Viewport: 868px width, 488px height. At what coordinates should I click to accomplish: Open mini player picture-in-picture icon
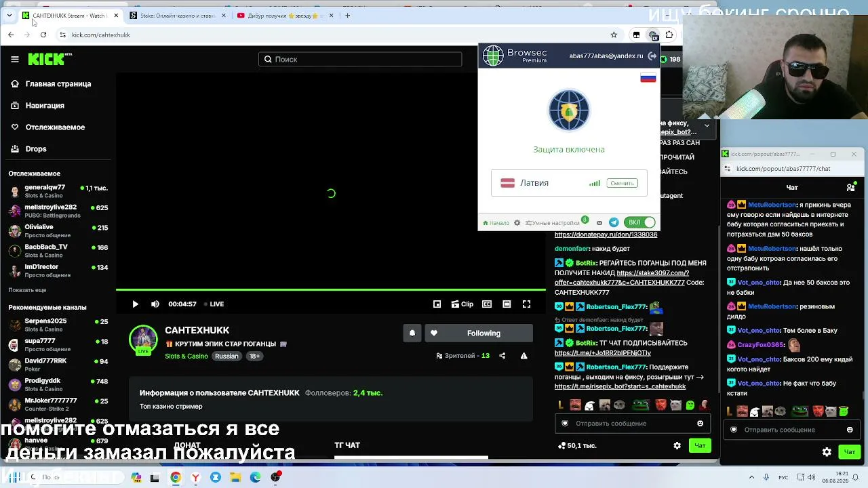[x=437, y=304]
